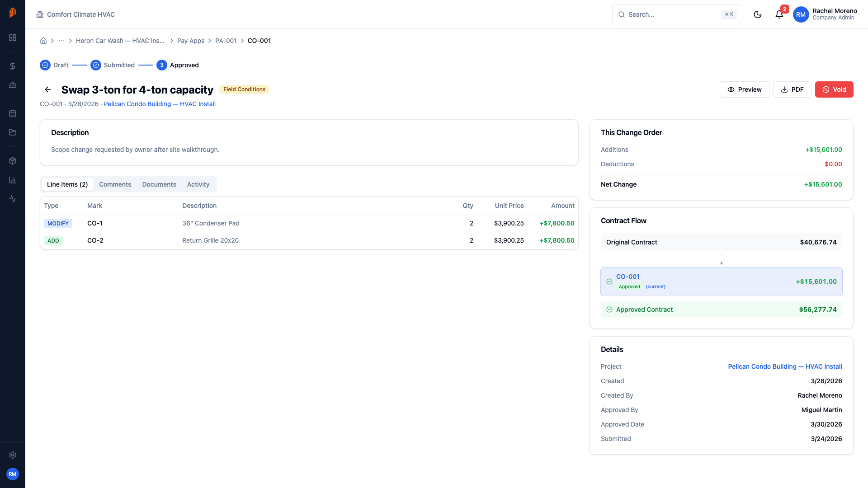Image resolution: width=868 pixels, height=488 pixels.
Task: Switch to the Activity tab
Action: pos(198,184)
